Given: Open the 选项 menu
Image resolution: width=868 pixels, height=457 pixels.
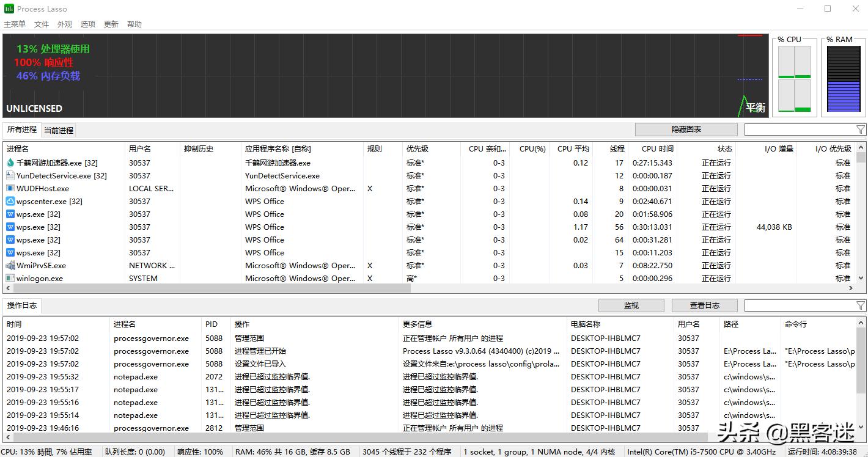Looking at the screenshot, I should pos(87,24).
